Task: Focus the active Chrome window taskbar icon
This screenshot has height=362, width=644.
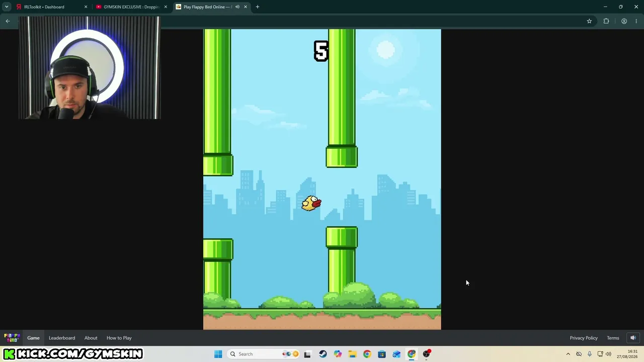Action: pyautogui.click(x=412, y=354)
